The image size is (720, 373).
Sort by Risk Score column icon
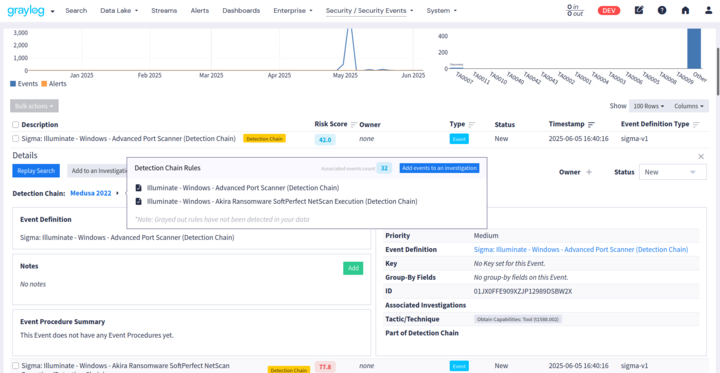[354, 124]
